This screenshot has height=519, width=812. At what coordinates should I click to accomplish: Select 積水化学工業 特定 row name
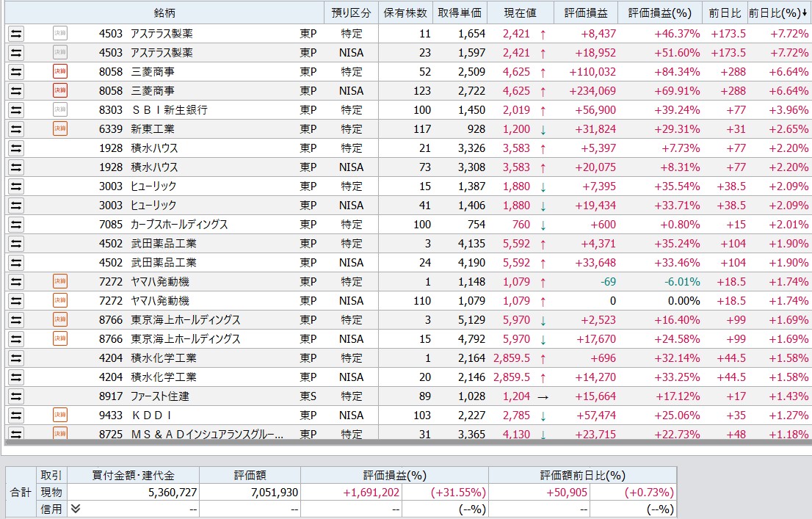164,358
